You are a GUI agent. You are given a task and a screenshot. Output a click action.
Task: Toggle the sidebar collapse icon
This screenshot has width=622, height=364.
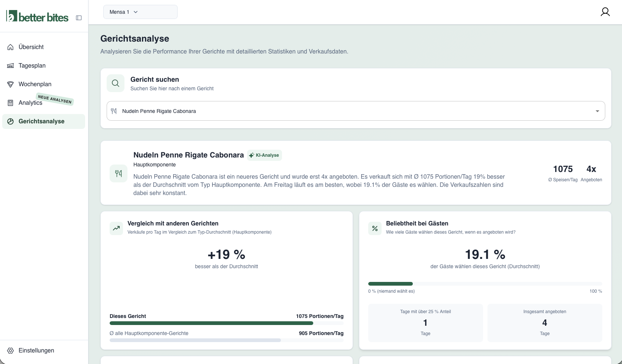[79, 18]
